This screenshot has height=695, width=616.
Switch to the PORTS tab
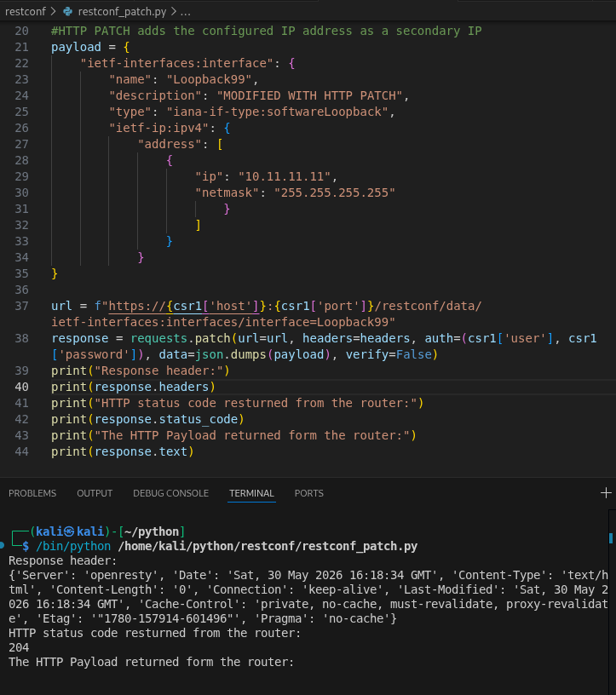pyautogui.click(x=308, y=493)
